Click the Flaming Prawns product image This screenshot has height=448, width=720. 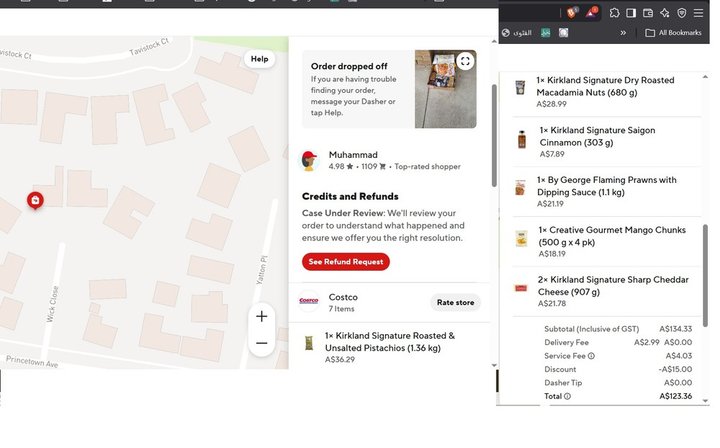[520, 188]
